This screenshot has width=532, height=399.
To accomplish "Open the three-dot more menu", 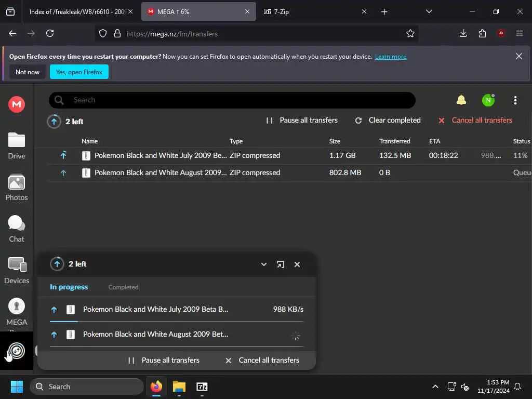I will [x=515, y=100].
